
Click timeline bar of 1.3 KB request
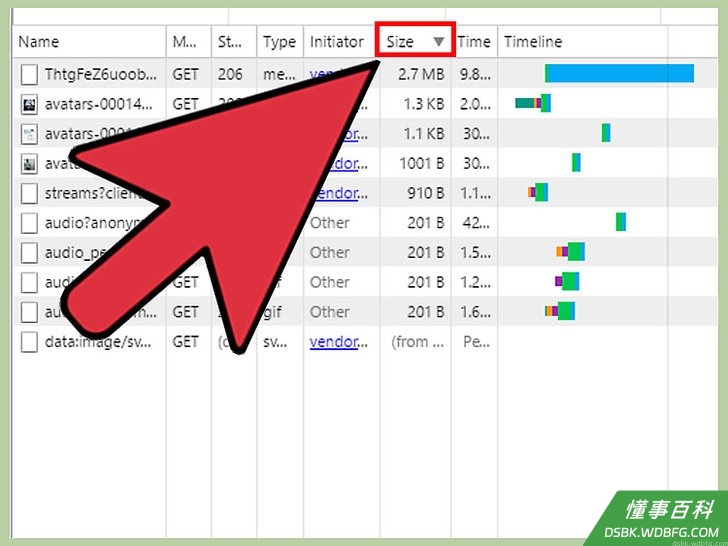533,103
